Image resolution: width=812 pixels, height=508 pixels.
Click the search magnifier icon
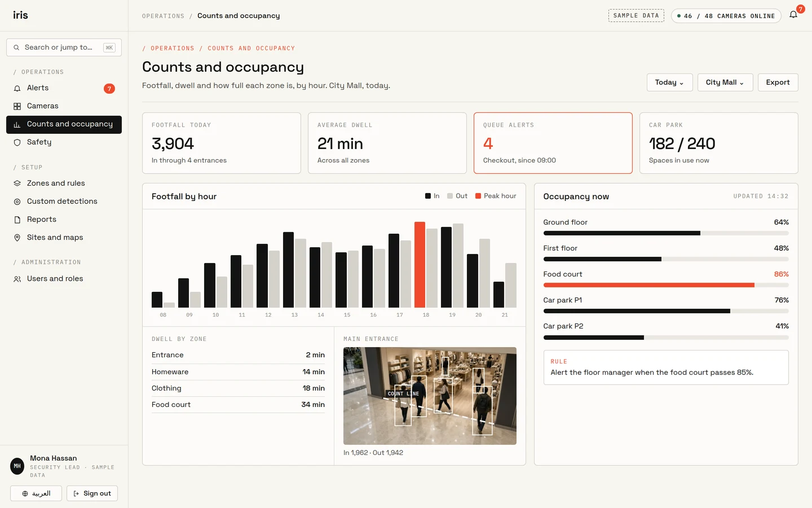click(16, 47)
